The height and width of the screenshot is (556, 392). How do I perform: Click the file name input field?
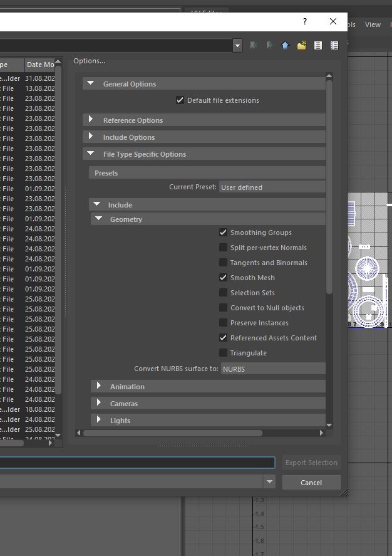[137, 463]
